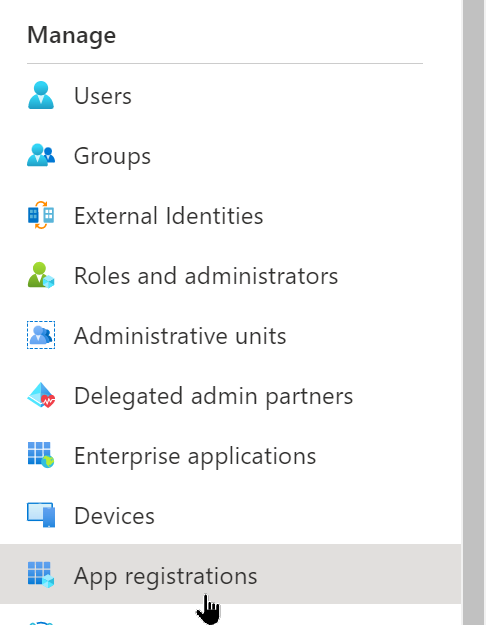Click the Roles and administrators icon
Image resolution: width=487 pixels, height=625 pixels.
(41, 275)
